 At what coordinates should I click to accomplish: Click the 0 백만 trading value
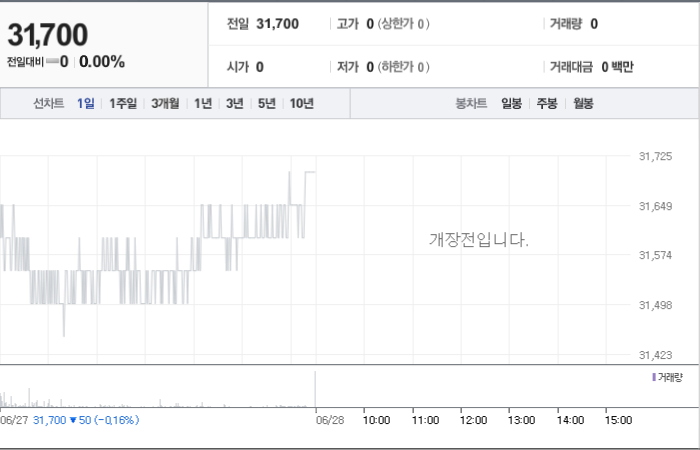point(617,67)
